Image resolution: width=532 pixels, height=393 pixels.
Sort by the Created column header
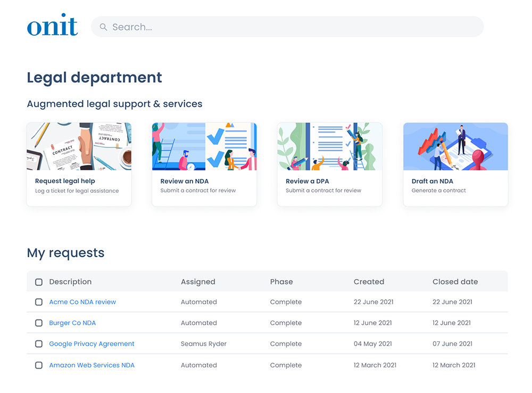pos(369,282)
